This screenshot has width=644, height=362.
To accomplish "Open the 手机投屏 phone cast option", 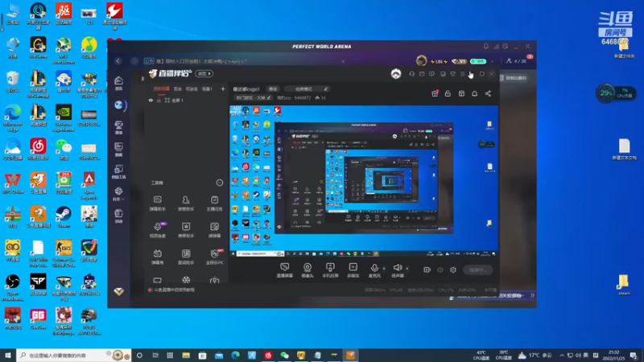I will click(330, 270).
